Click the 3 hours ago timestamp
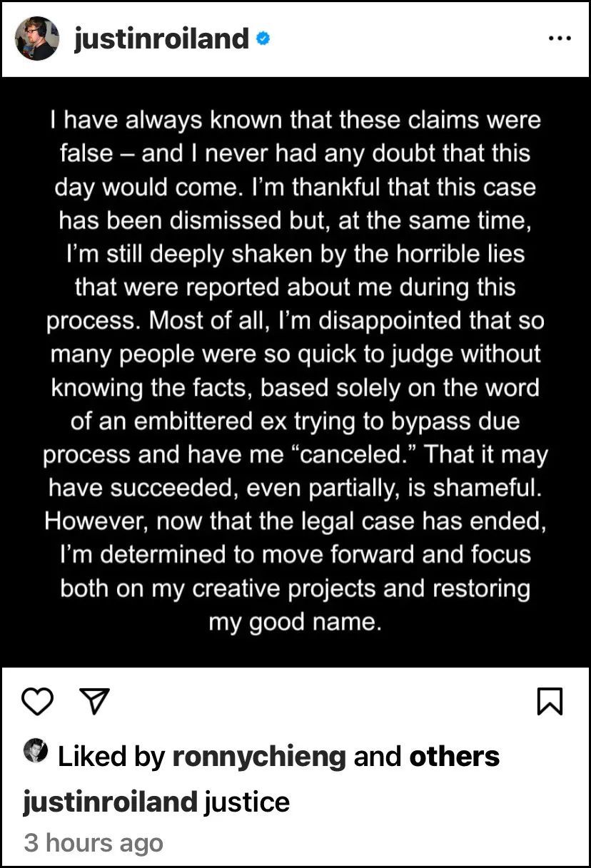Image resolution: width=591 pixels, height=868 pixels. 94,842
